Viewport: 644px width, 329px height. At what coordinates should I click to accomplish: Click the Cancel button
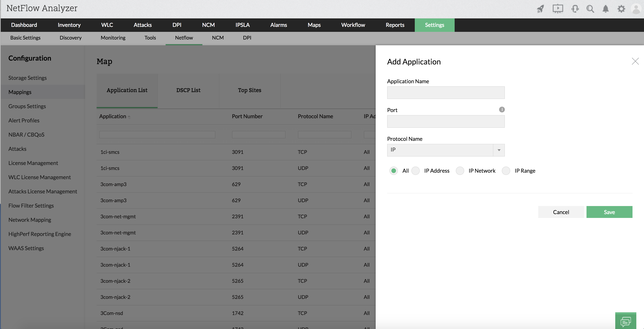561,212
